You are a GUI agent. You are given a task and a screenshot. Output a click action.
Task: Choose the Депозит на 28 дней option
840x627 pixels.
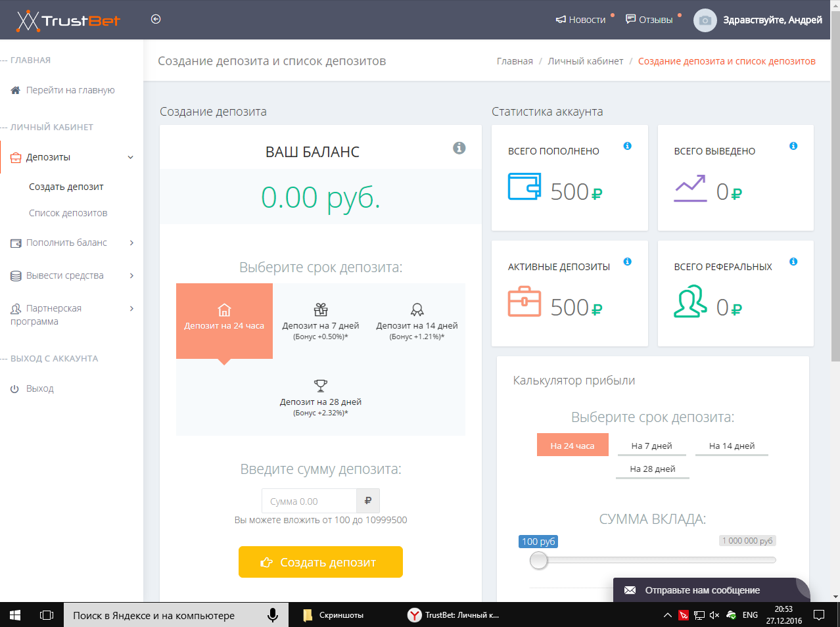tap(321, 398)
